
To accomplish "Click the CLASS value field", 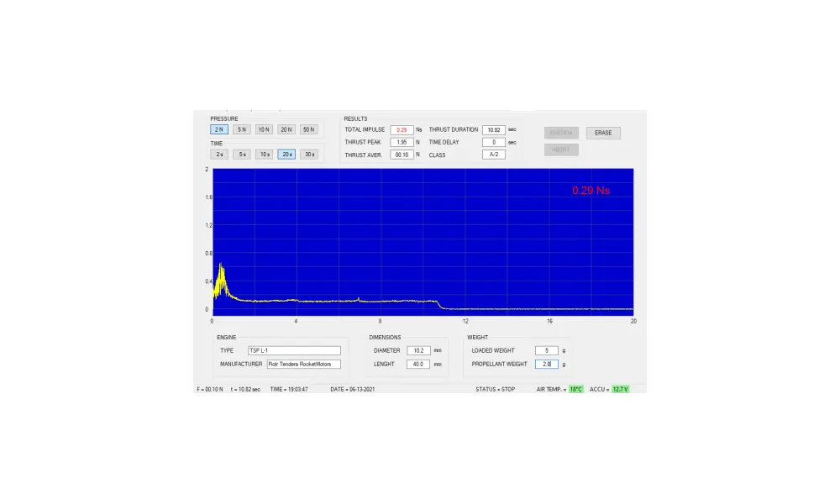I will 494,155.
